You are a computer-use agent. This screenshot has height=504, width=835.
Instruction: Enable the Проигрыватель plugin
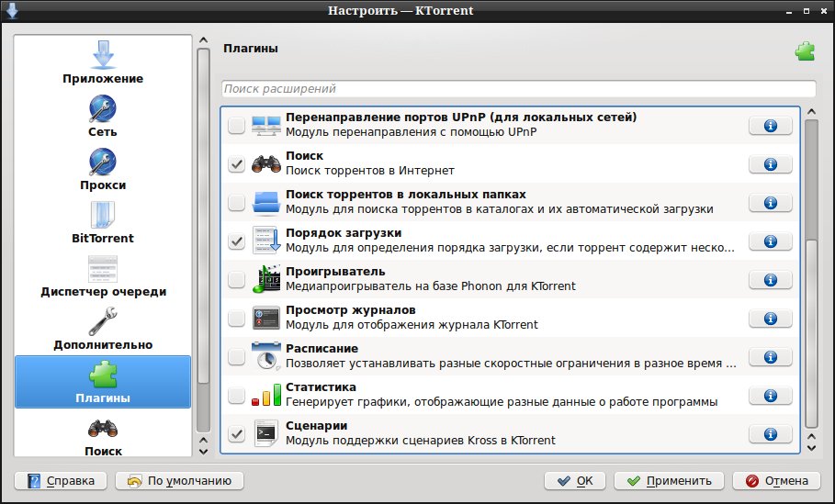(x=236, y=280)
